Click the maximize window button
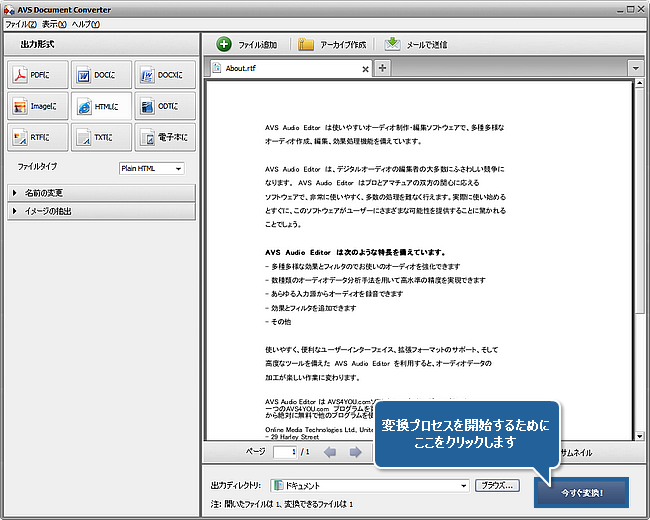 click(x=630, y=9)
